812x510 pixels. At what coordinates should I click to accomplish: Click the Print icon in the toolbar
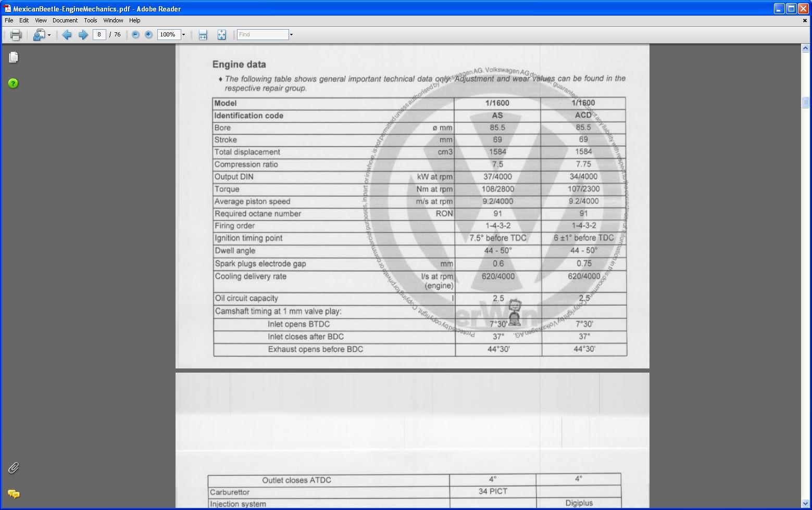(x=16, y=35)
